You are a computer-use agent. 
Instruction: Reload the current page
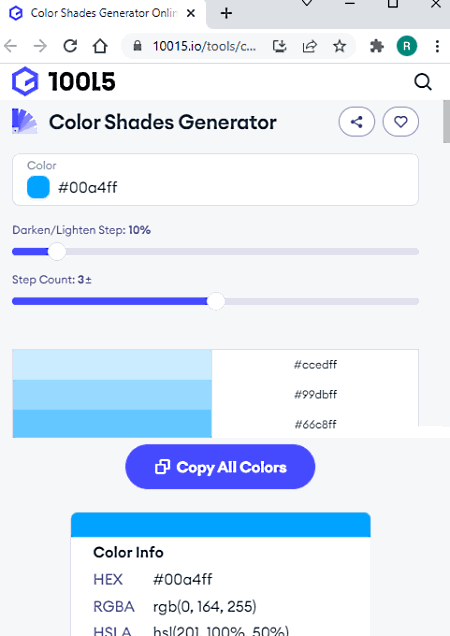70,46
